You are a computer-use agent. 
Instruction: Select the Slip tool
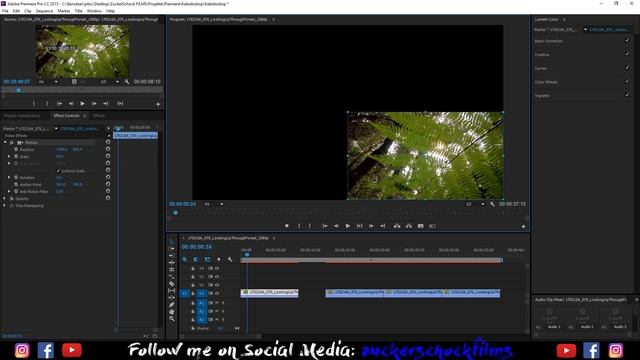(x=171, y=291)
